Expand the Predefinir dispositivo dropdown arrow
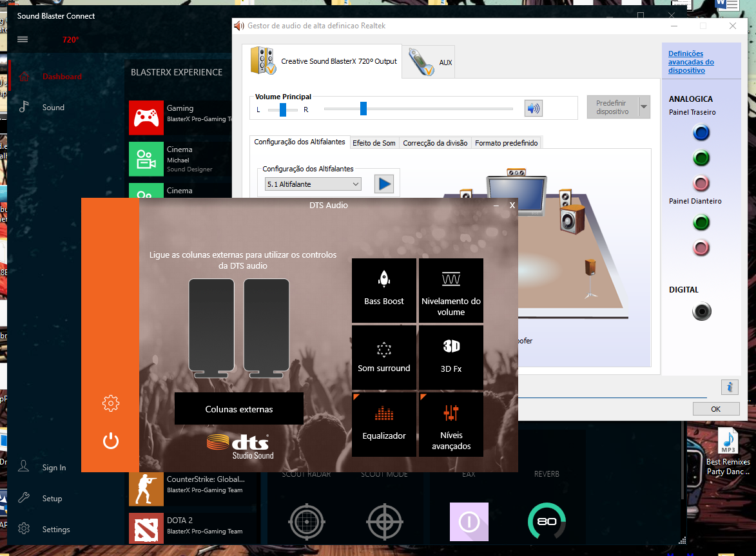Viewport: 756px width, 556px height. [644, 107]
